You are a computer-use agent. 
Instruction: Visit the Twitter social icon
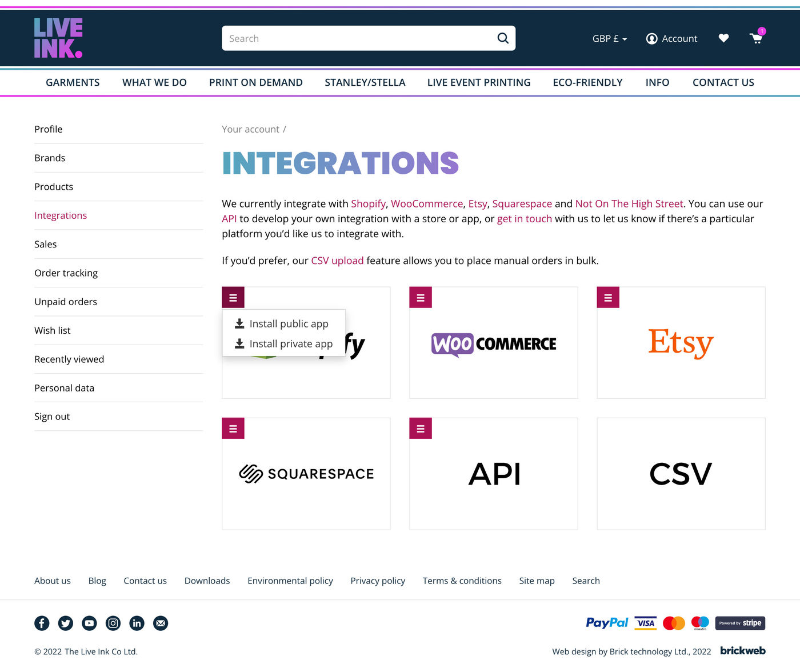pos(66,623)
